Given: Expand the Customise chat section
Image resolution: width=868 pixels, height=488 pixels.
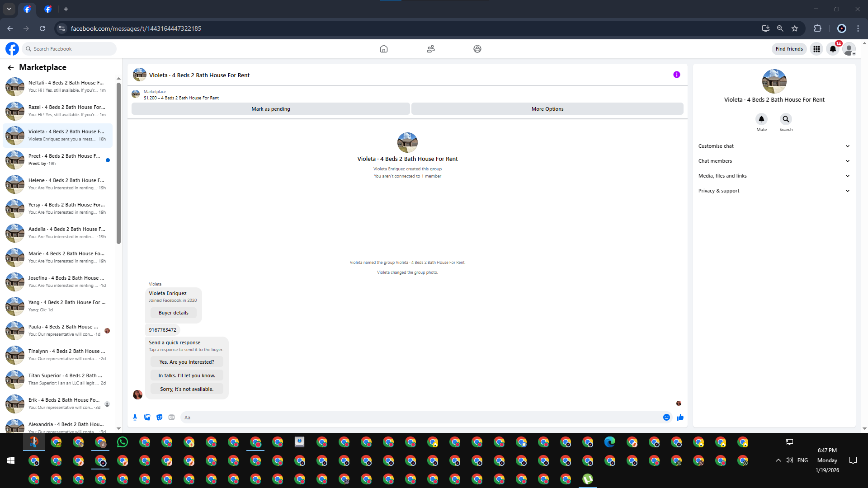Looking at the screenshot, I should tap(774, 146).
